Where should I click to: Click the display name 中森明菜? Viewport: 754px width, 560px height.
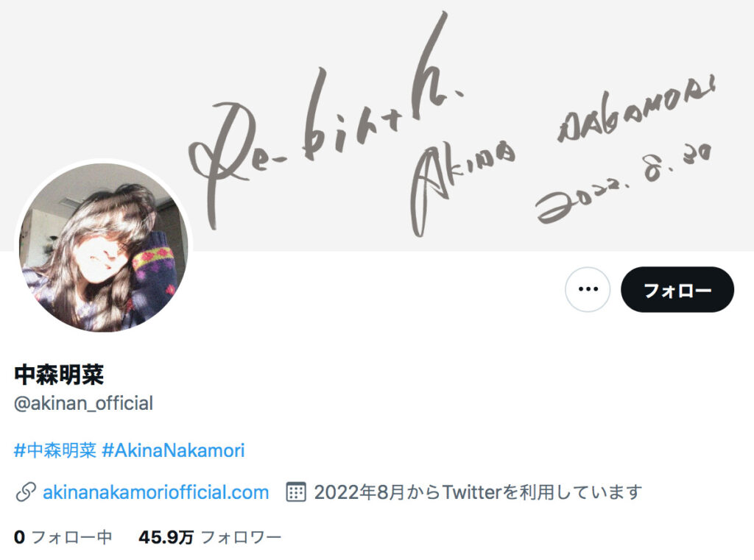click(59, 375)
